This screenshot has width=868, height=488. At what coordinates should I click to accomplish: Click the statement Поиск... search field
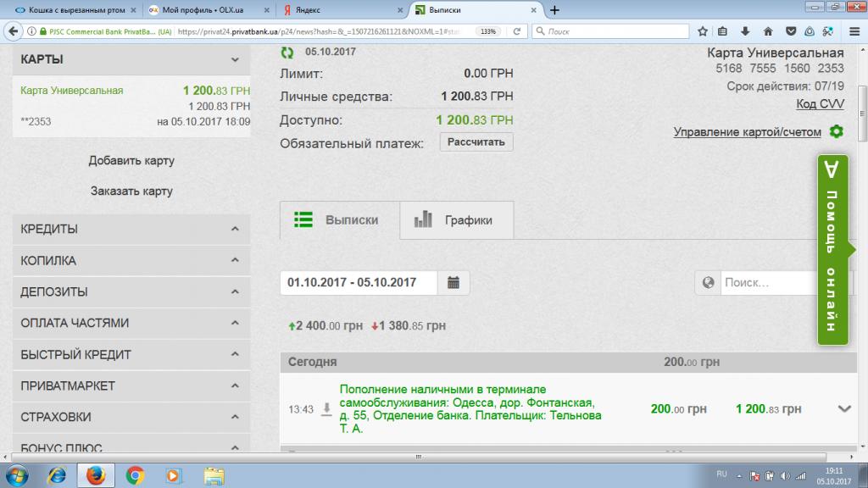point(770,283)
